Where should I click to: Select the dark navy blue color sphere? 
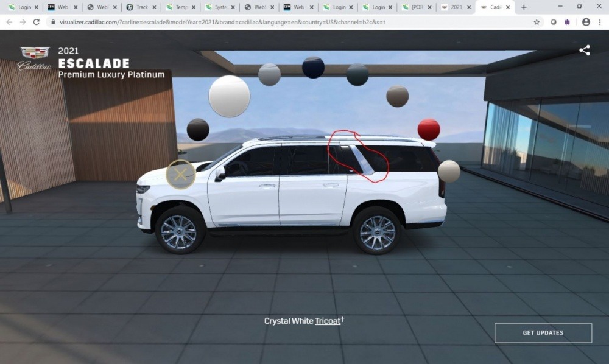[x=313, y=68]
